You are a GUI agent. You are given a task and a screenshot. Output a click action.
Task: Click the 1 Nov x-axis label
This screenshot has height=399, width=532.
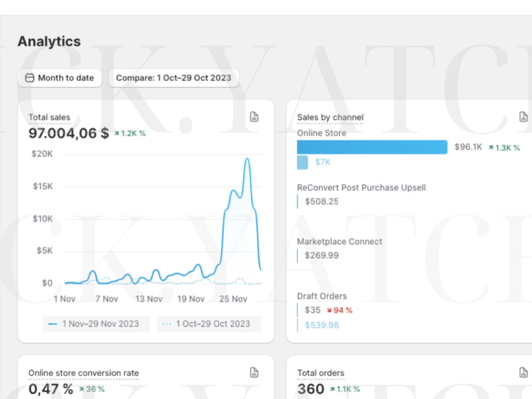[x=64, y=299]
